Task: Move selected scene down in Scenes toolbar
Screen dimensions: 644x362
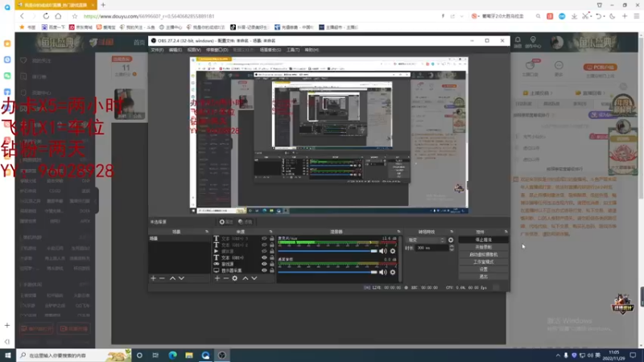Action: [x=182, y=278]
